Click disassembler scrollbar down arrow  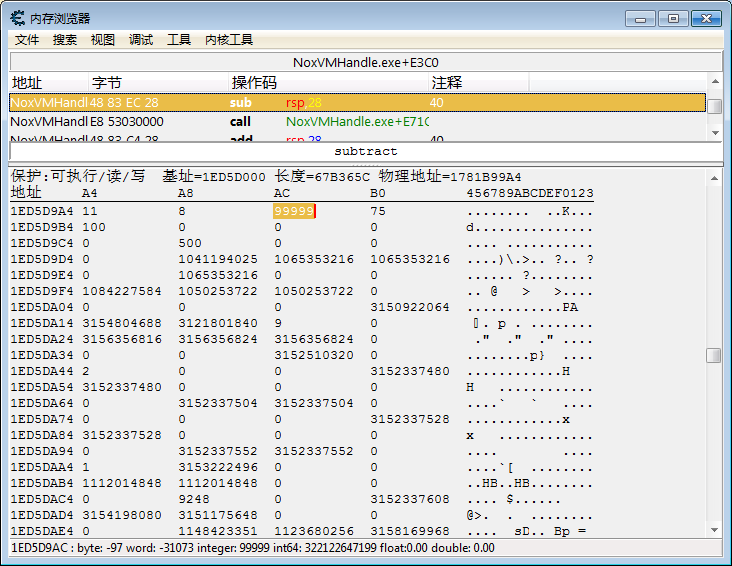pyautogui.click(x=715, y=133)
